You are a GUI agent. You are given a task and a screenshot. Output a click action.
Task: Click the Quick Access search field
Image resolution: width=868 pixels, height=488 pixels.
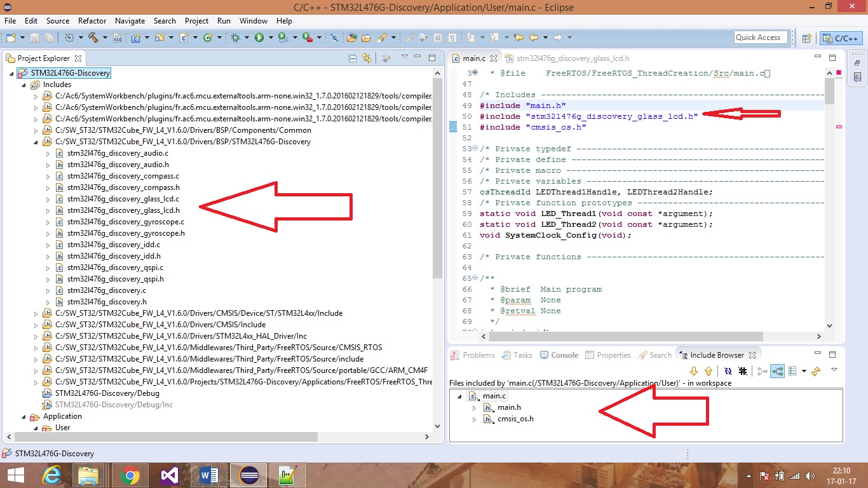pyautogui.click(x=760, y=37)
